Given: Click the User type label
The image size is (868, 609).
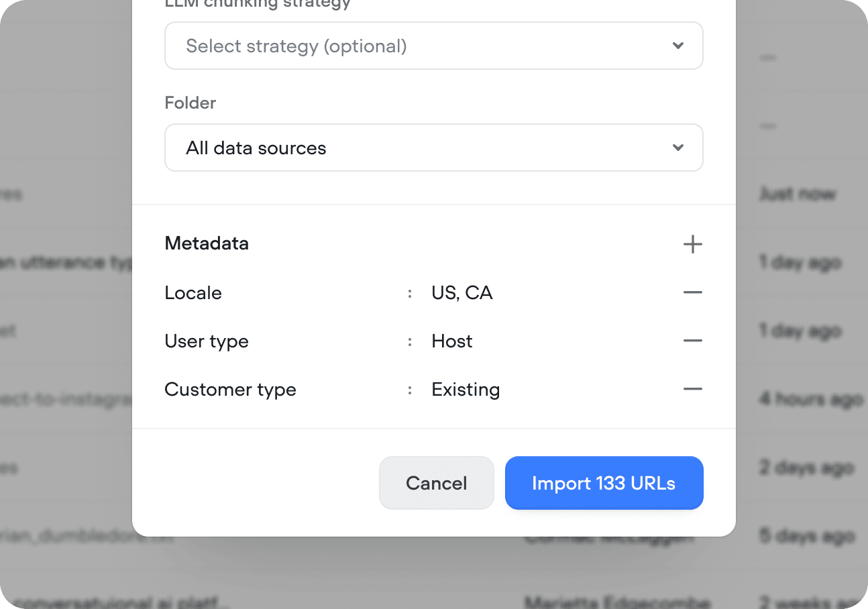Looking at the screenshot, I should (x=207, y=341).
